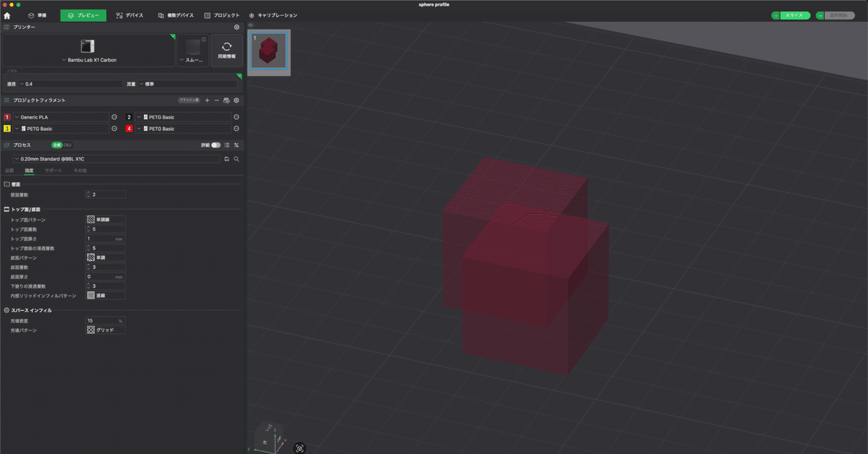The width and height of the screenshot is (868, 454).
Task: Open the 充填パターン グリッド dropdown
Action: point(106,330)
